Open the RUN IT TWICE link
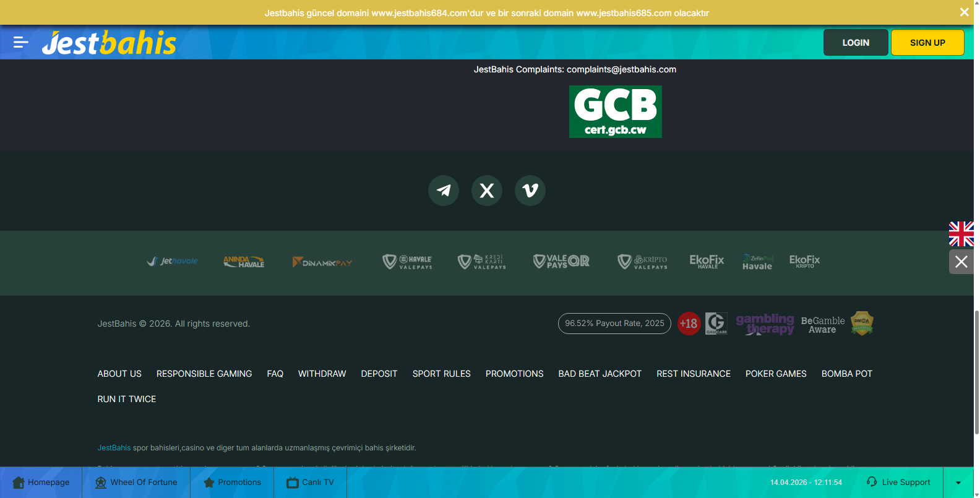This screenshot has width=980, height=498. point(127,399)
